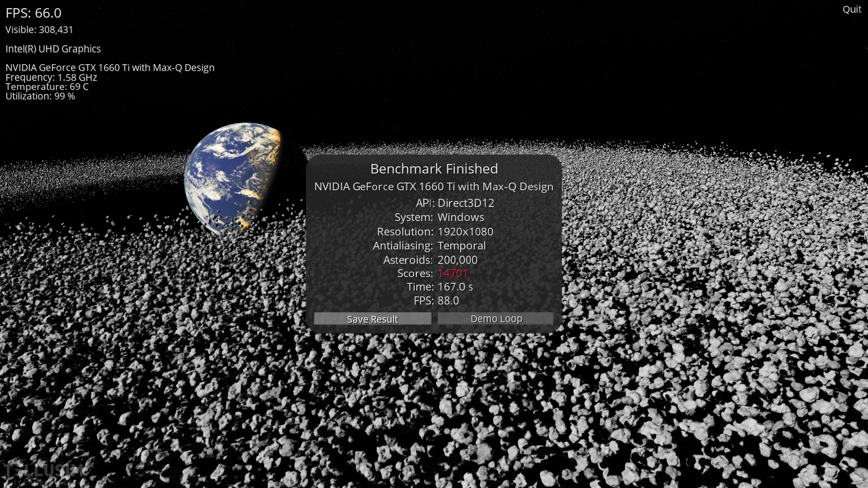Quit the benchmark application
This screenshot has width=868, height=488.
tap(851, 9)
